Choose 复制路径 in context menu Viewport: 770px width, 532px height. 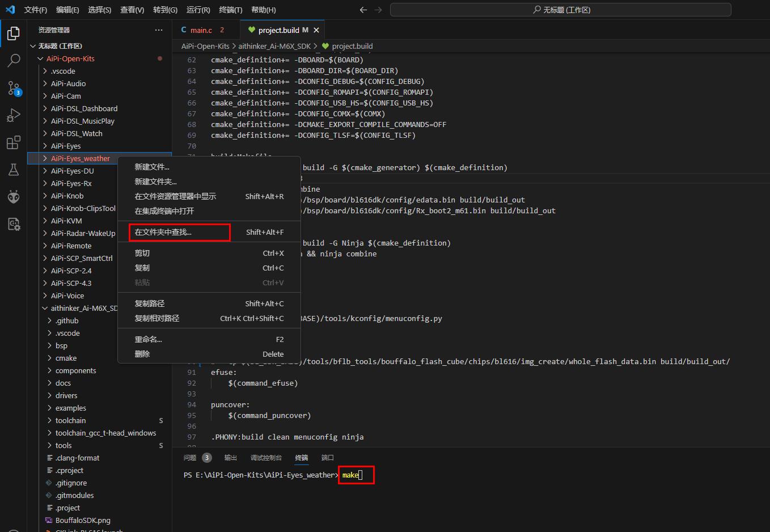[209, 303]
